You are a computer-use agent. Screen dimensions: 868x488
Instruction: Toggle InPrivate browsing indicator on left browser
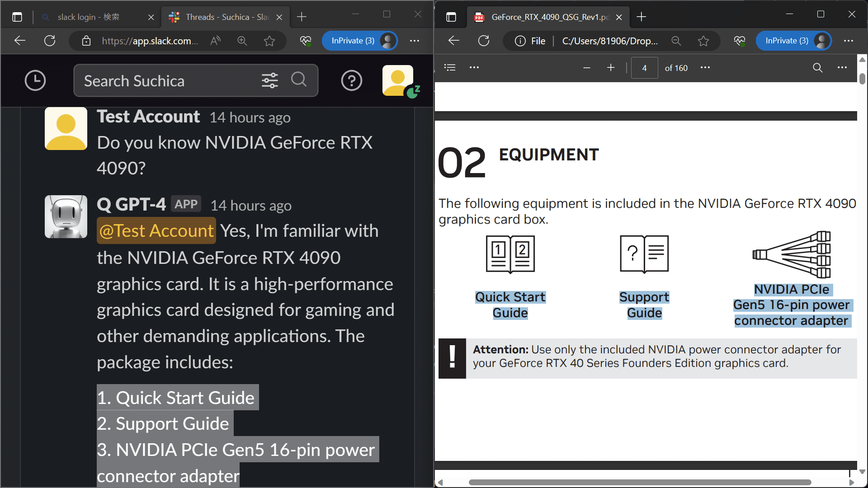point(352,41)
